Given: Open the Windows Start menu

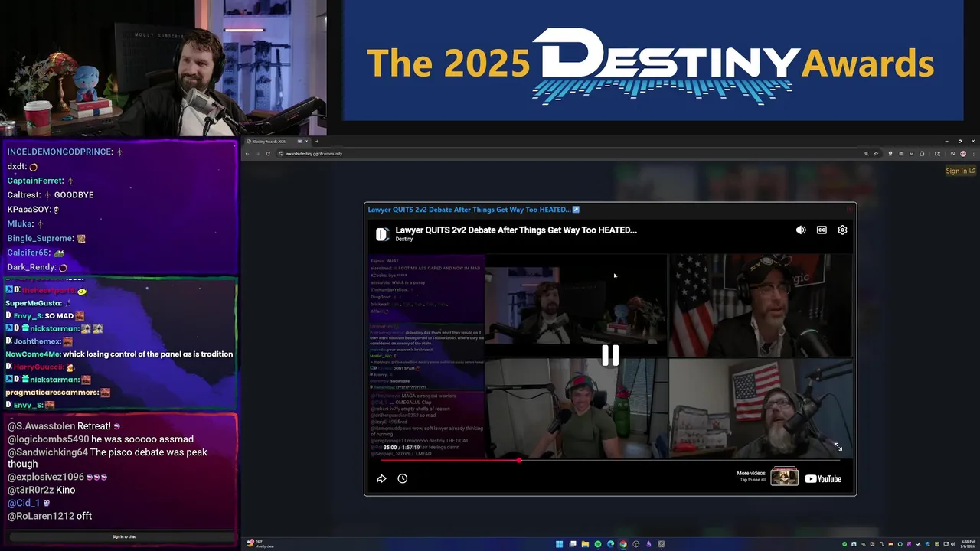Looking at the screenshot, I should click(560, 544).
